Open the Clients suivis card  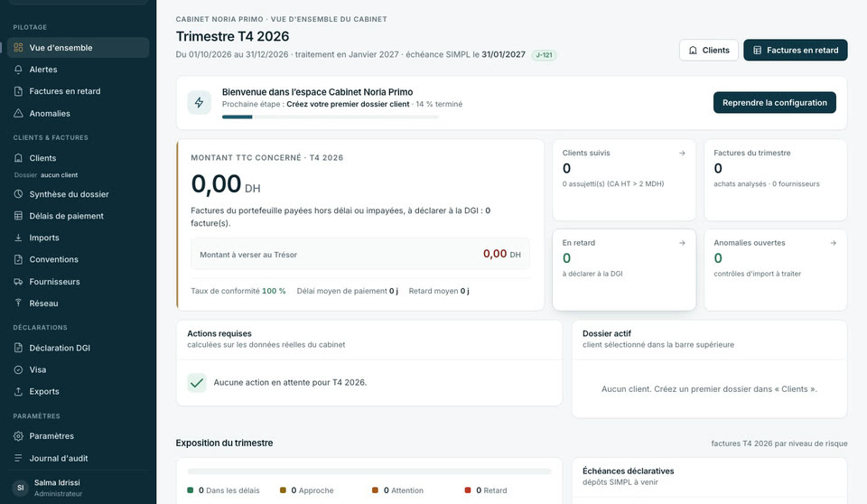click(624, 180)
